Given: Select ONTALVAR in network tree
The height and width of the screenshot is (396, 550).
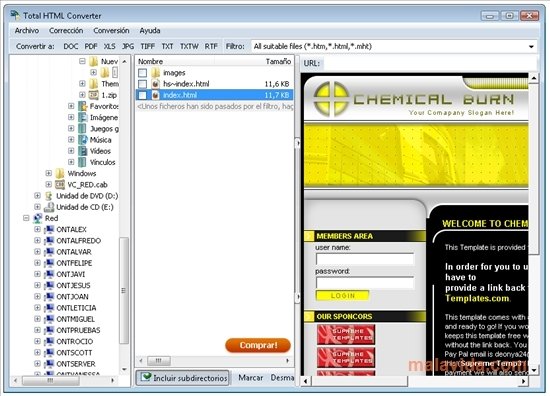Looking at the screenshot, I should pos(74,252).
